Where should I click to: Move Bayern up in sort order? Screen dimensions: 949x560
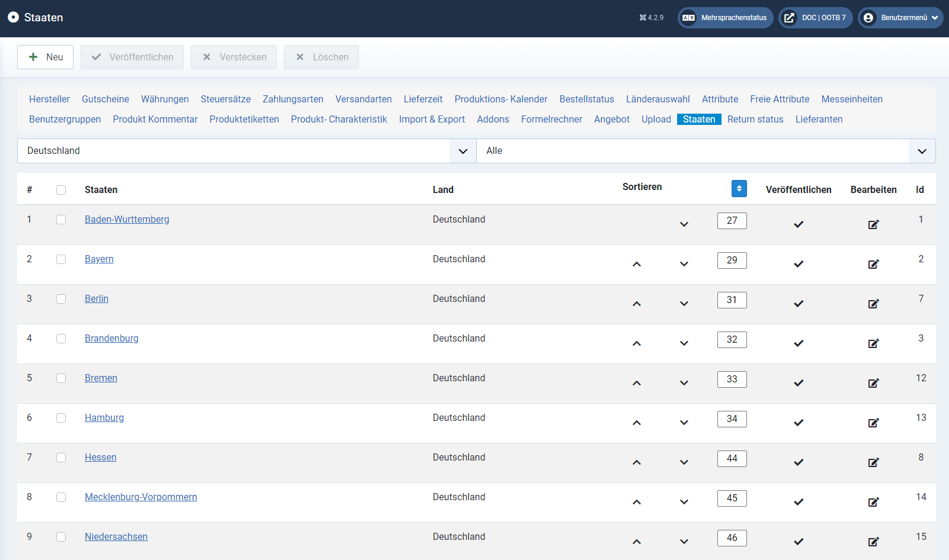[637, 264]
